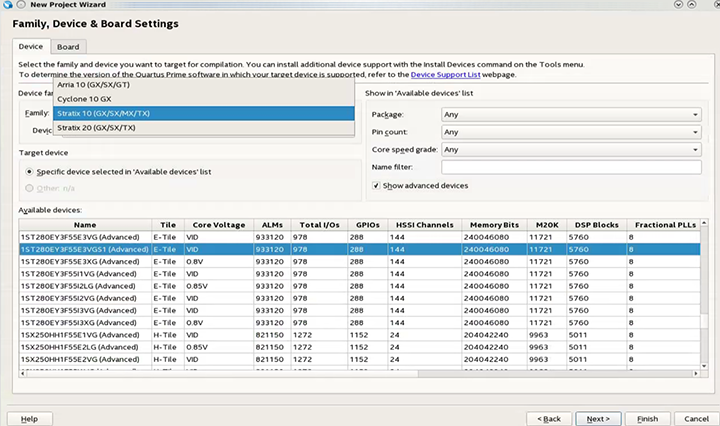720x426 pixels.
Task: Pick Stratix 20 (GX/SX/TX) from the list
Action: pyautogui.click(x=203, y=128)
